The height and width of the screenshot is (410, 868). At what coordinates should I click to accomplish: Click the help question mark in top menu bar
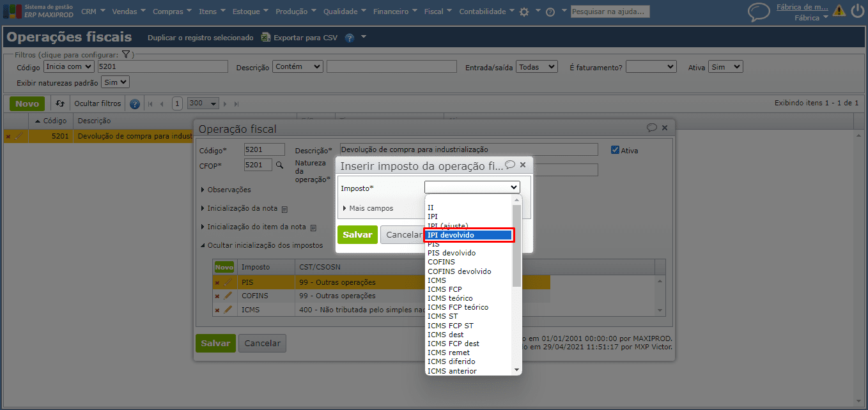click(550, 11)
